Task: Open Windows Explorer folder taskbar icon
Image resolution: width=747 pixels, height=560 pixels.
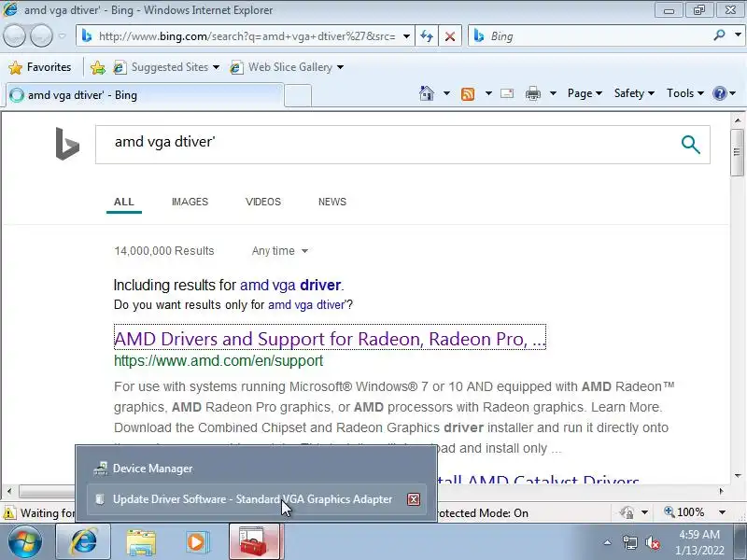Action: click(141, 542)
